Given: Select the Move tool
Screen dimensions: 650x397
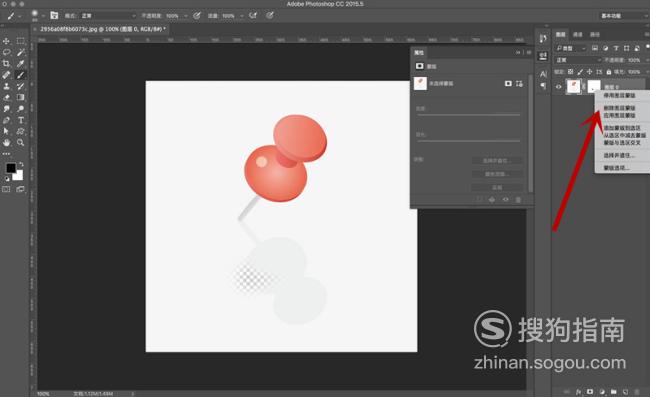Looking at the screenshot, I should 6,41.
